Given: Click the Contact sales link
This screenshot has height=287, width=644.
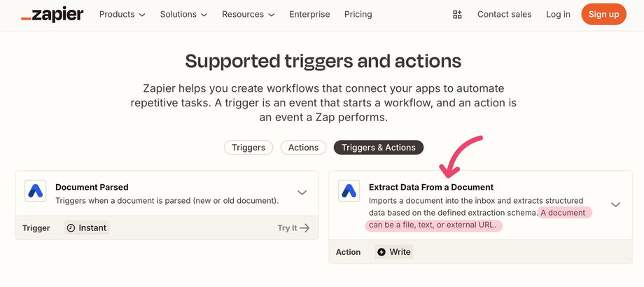Looking at the screenshot, I should click(x=504, y=14).
